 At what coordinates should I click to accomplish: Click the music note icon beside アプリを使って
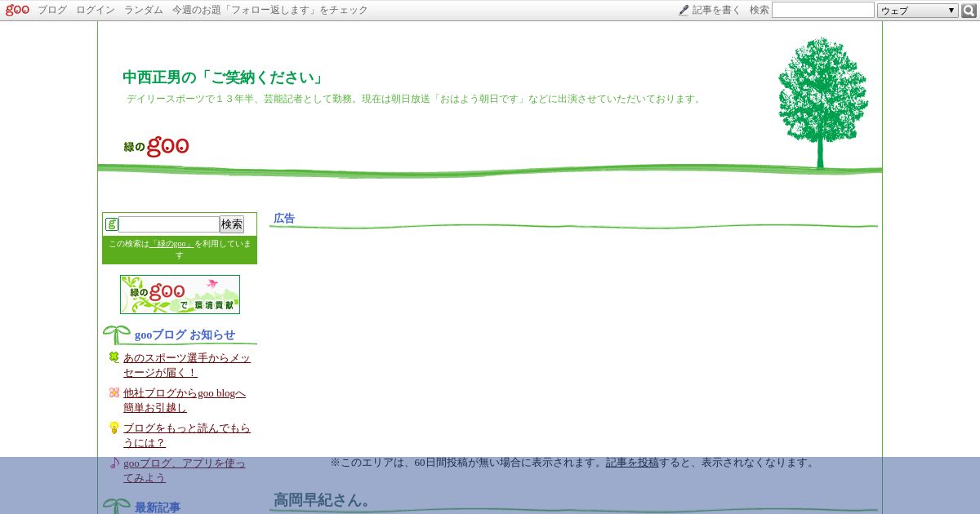click(114, 463)
